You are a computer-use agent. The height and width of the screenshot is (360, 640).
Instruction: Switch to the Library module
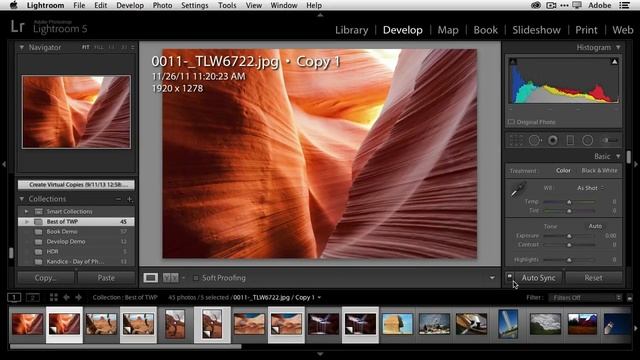[x=351, y=30]
